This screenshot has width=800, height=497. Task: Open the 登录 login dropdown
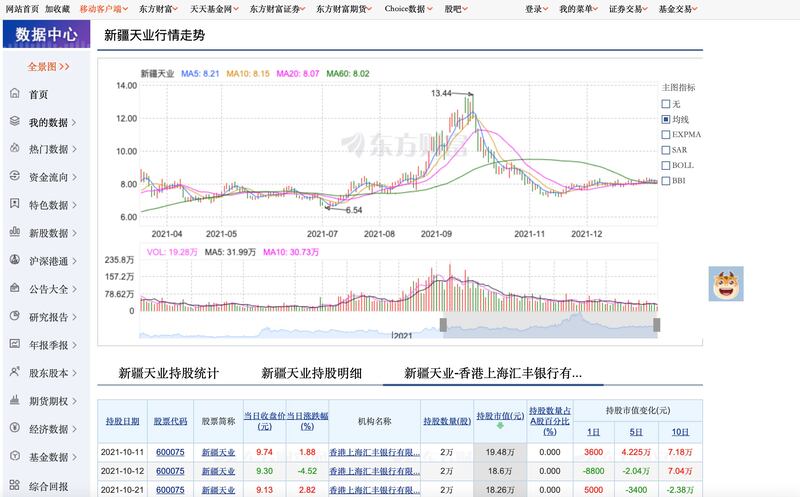(537, 9)
